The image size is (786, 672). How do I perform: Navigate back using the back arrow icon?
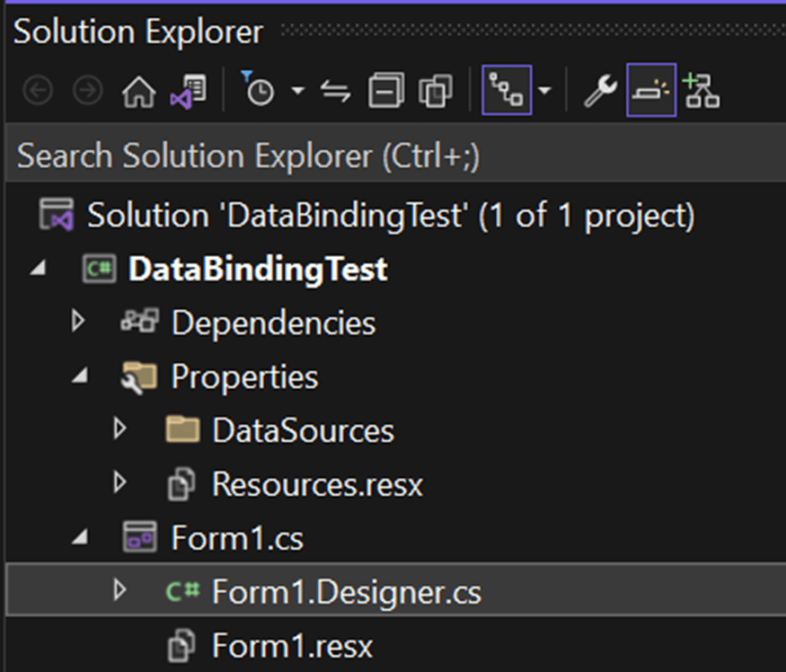(x=37, y=90)
